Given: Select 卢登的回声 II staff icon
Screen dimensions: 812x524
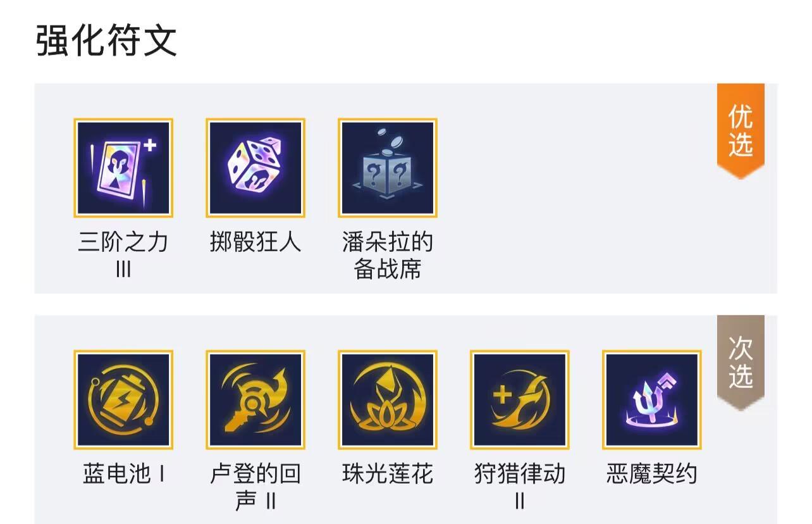Looking at the screenshot, I should (255, 400).
